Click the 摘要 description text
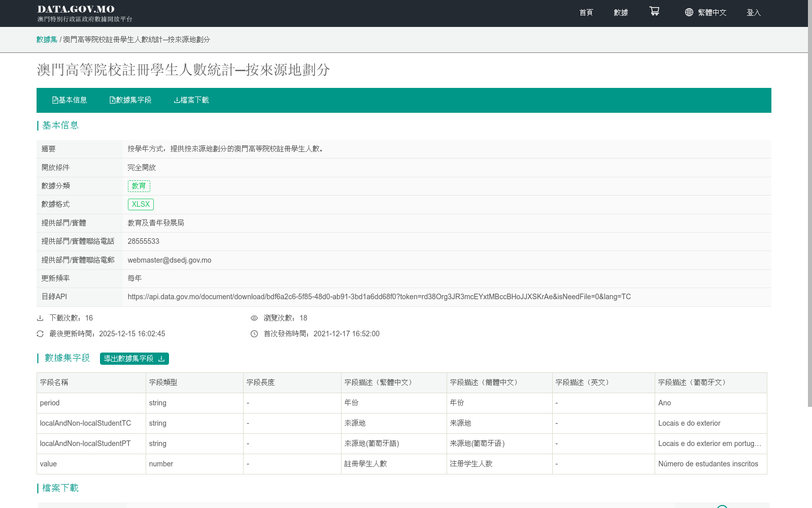The height and width of the screenshot is (508, 812). (225, 149)
